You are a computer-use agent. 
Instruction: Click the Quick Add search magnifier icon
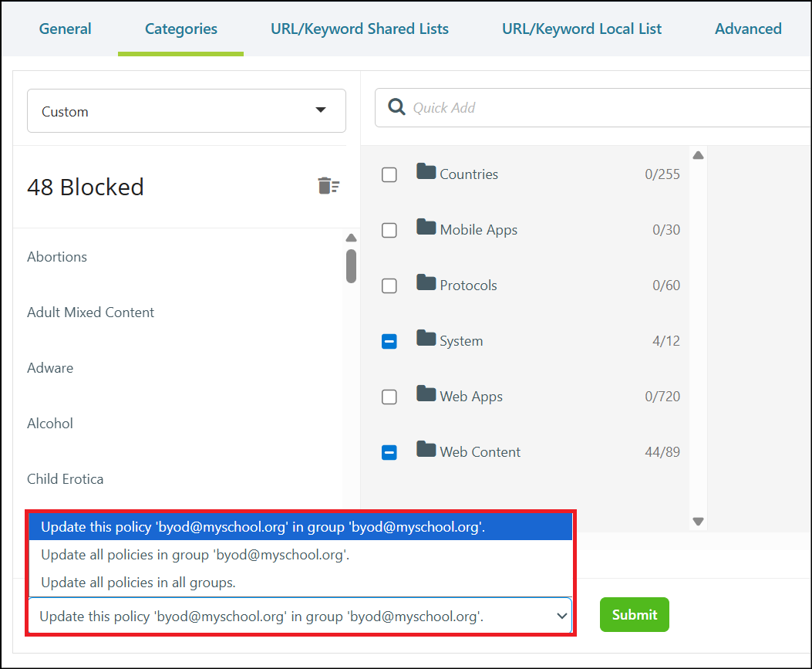click(396, 106)
